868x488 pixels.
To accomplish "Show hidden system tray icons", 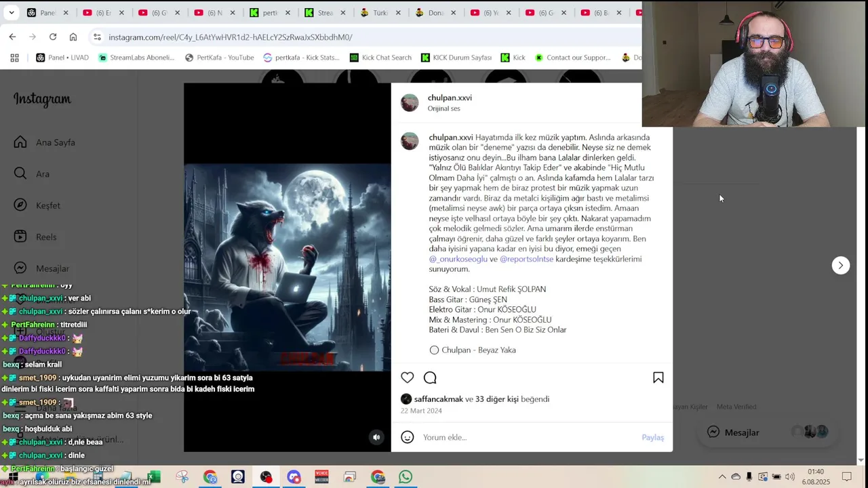I will click(722, 476).
